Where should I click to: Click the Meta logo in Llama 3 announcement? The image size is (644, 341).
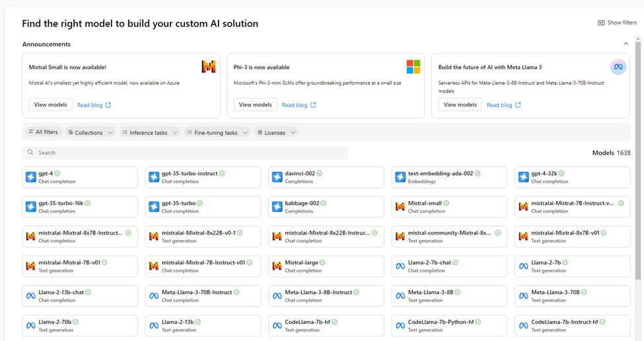click(x=618, y=67)
